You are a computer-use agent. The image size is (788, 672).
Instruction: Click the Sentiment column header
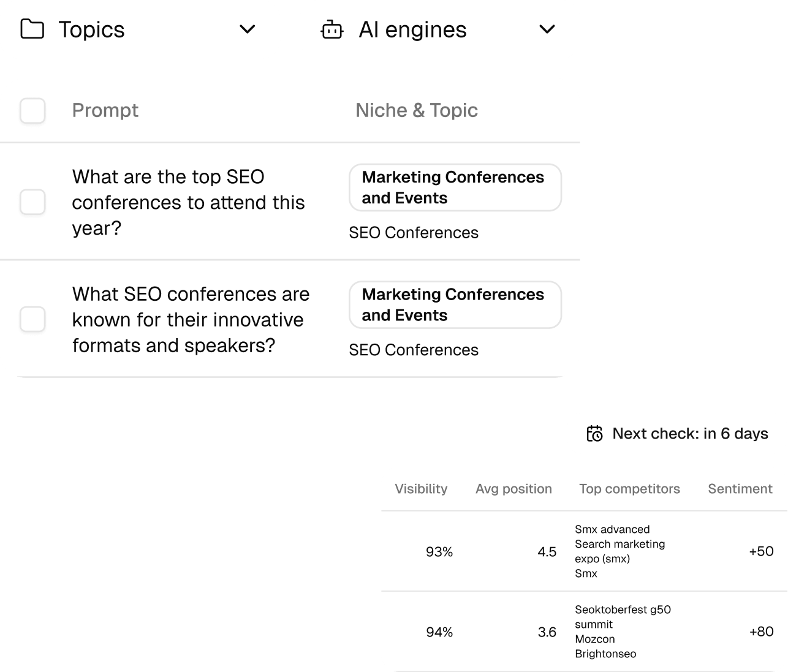pos(740,489)
